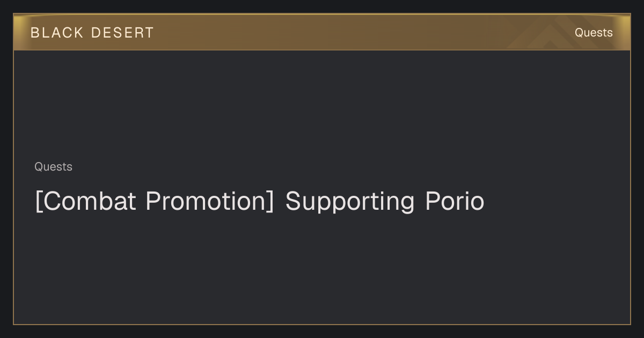The width and height of the screenshot is (644, 338).
Task: Click the word Supporting in the heading
Action: click(350, 202)
